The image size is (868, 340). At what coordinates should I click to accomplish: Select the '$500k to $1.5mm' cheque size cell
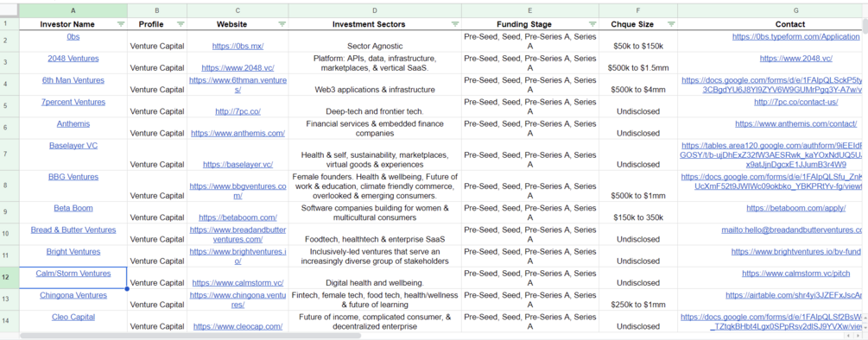click(638, 63)
